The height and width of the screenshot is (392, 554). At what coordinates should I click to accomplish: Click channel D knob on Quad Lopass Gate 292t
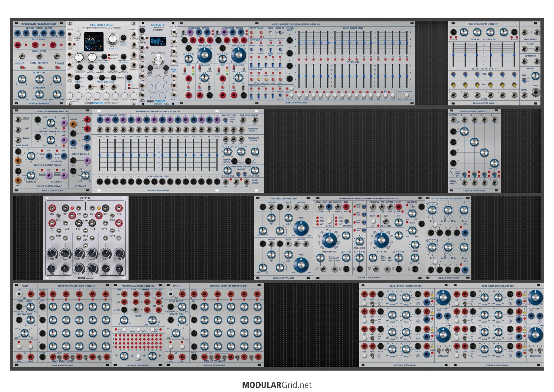494,163
